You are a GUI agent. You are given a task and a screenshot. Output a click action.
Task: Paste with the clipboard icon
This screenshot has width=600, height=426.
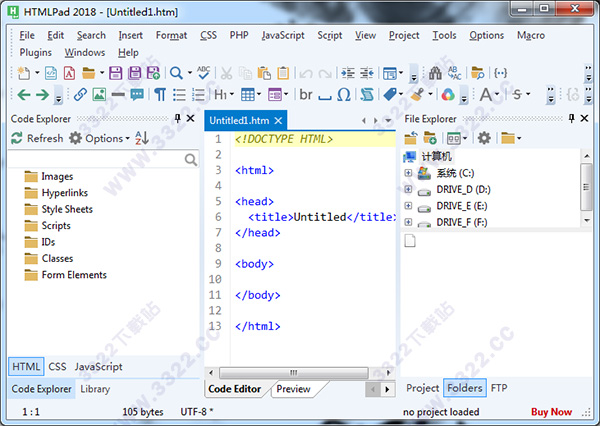coord(264,73)
